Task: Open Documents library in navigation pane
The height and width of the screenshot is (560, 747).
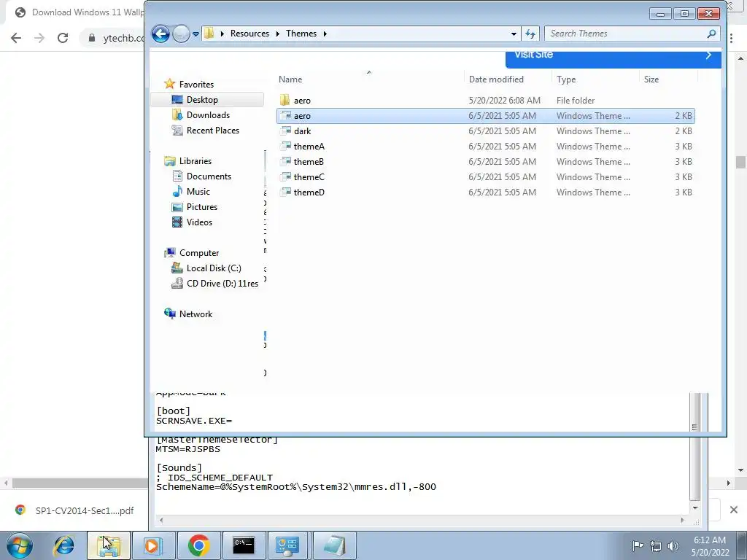Action: coord(209,176)
